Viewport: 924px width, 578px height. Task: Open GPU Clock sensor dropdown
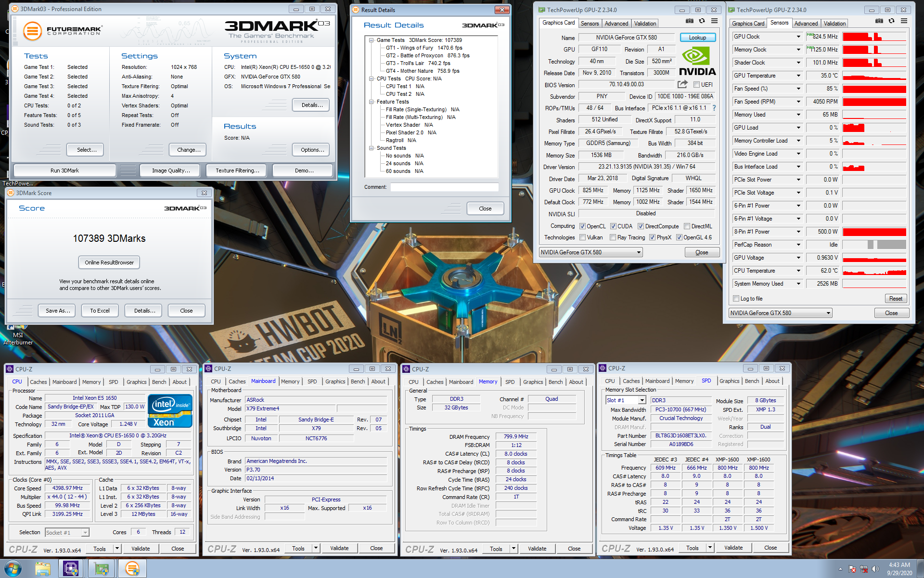pyautogui.click(x=798, y=37)
